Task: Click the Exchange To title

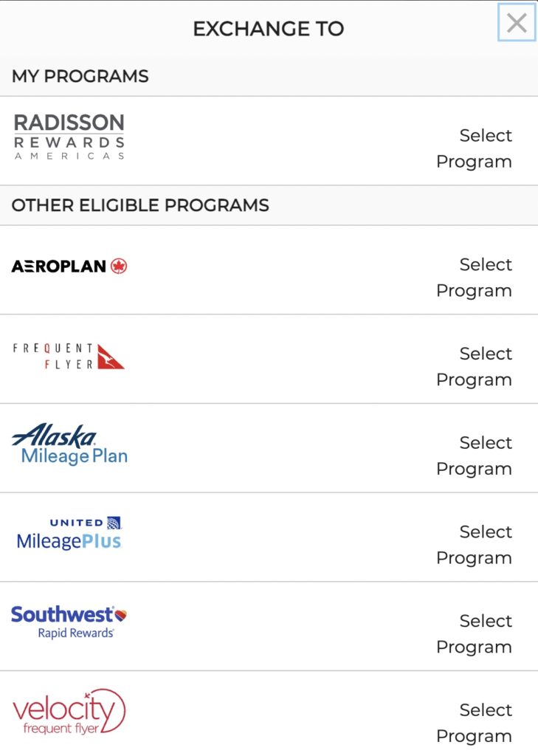Action: (269, 29)
